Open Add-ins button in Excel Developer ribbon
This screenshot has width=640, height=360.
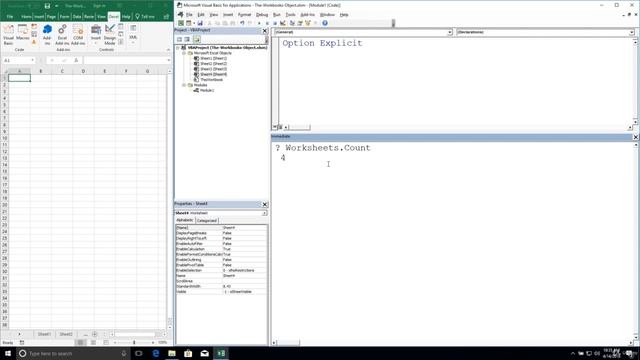47,35
